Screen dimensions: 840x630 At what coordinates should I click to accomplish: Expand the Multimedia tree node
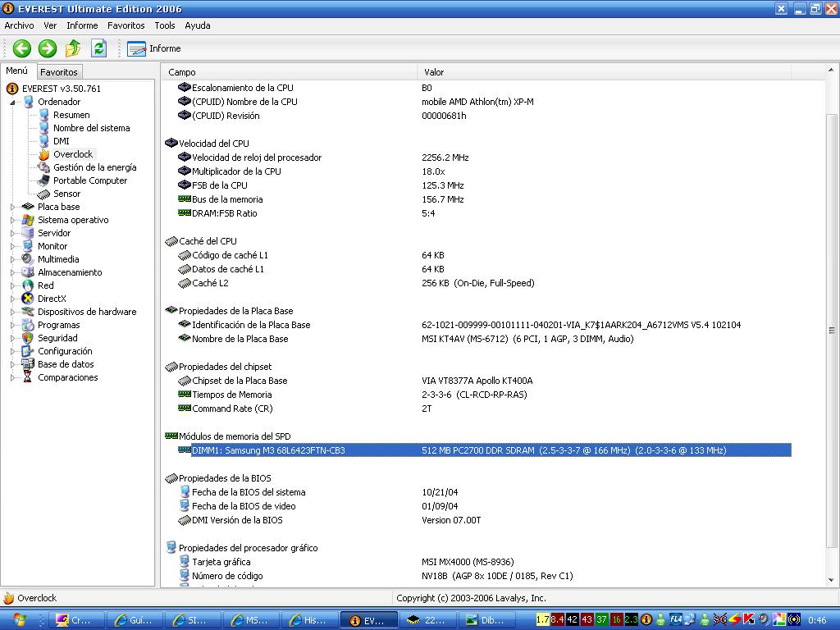point(13,259)
